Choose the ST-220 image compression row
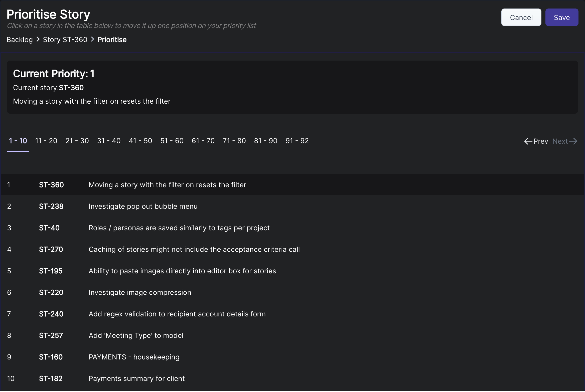Image resolution: width=585 pixels, height=392 pixels. [140, 292]
